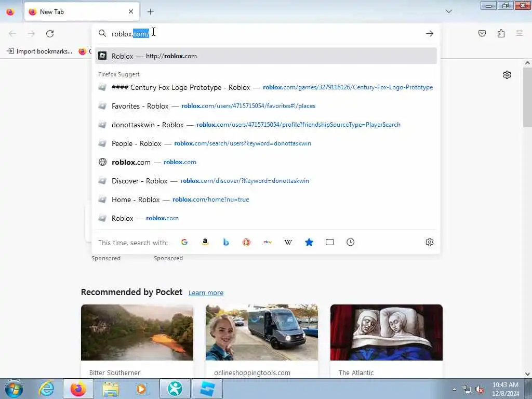Go forward with the right arrow

(x=31, y=34)
